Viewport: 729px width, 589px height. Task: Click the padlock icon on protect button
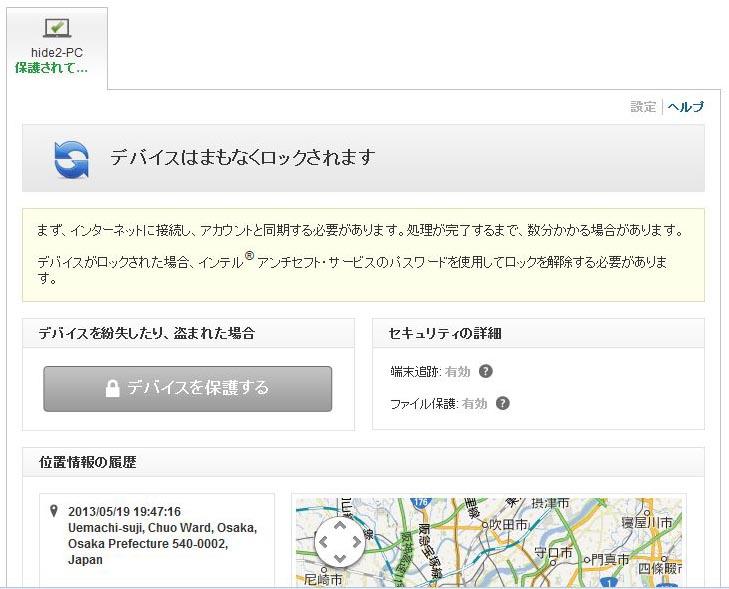point(113,388)
